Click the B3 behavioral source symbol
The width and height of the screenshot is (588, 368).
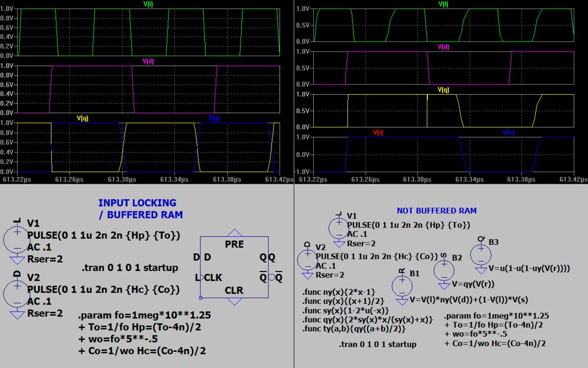(x=481, y=254)
